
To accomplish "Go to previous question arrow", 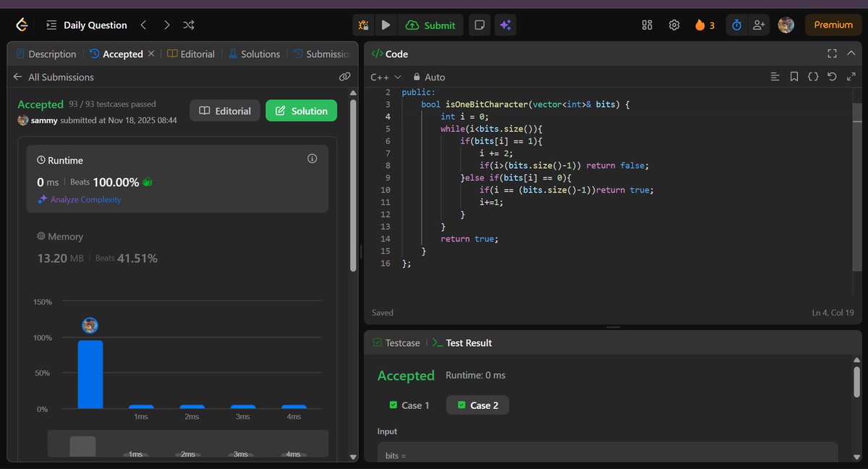I will click(143, 25).
